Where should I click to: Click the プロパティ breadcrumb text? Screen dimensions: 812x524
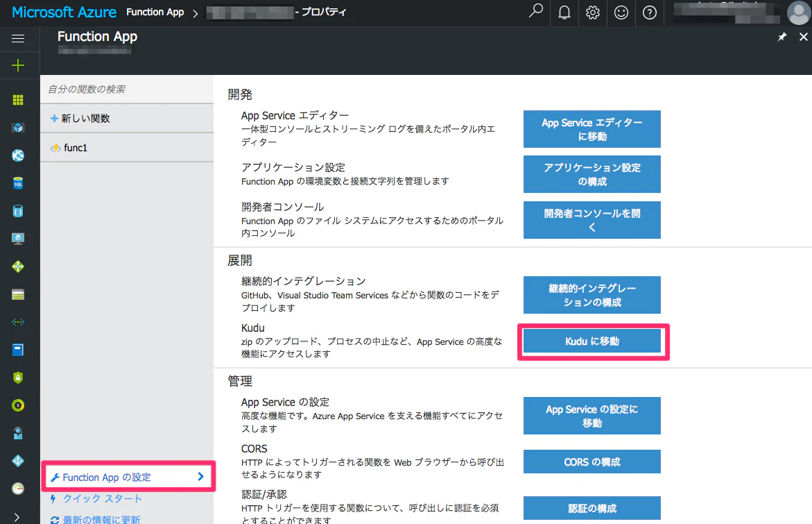click(324, 12)
